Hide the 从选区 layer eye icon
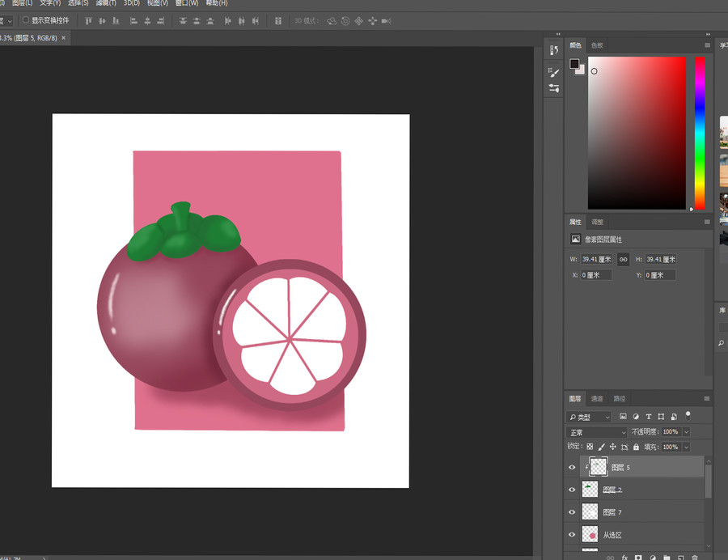 tap(572, 534)
